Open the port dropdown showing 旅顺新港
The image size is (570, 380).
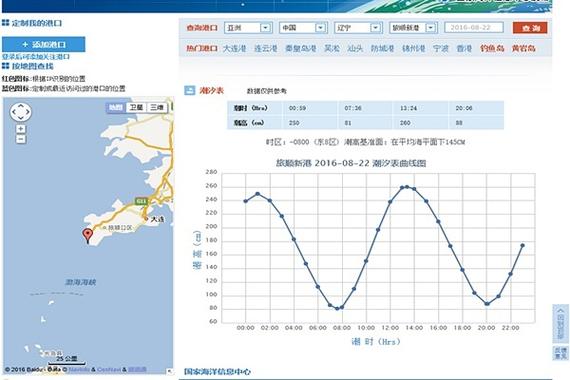click(412, 28)
